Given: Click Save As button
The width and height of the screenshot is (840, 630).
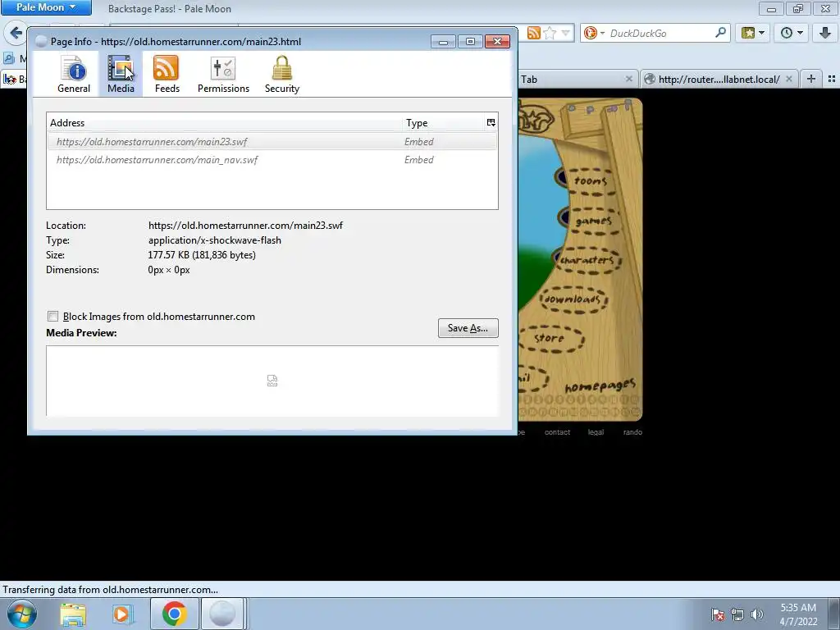Looking at the screenshot, I should pos(468,328).
